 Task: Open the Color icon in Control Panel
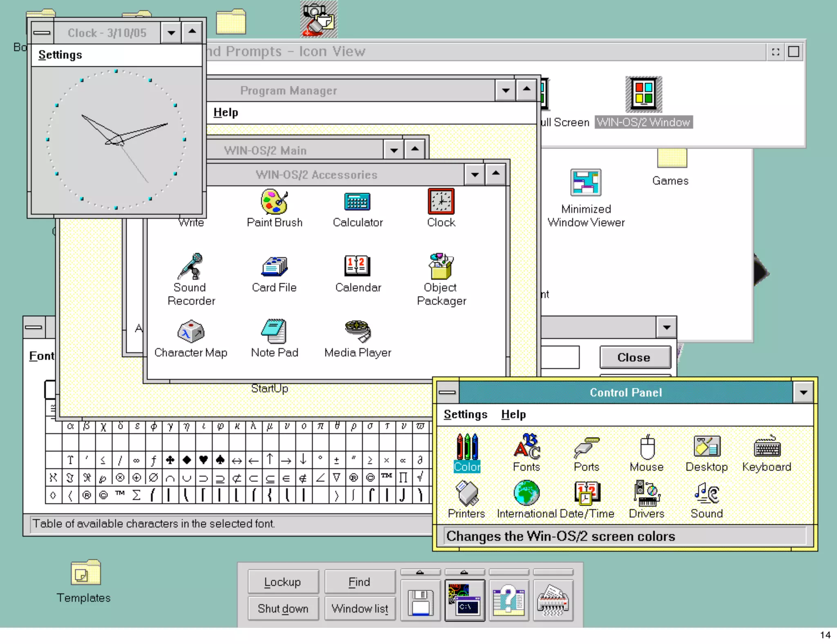(x=467, y=447)
